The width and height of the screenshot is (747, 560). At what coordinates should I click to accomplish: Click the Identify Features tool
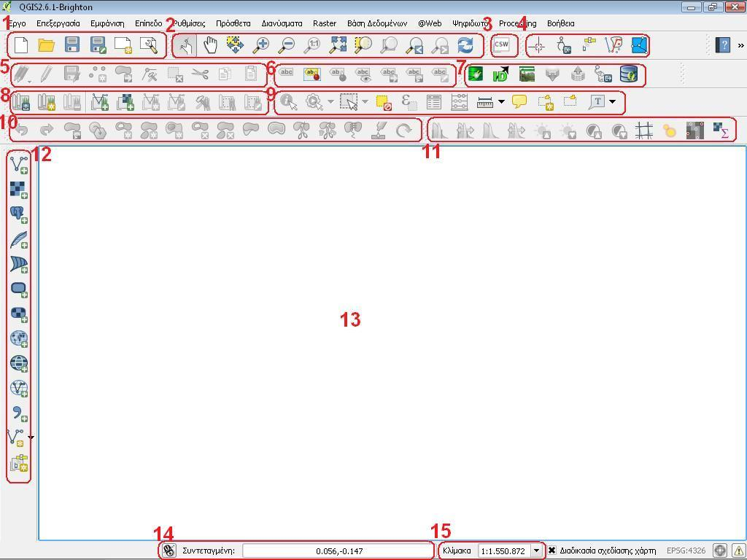(x=289, y=102)
